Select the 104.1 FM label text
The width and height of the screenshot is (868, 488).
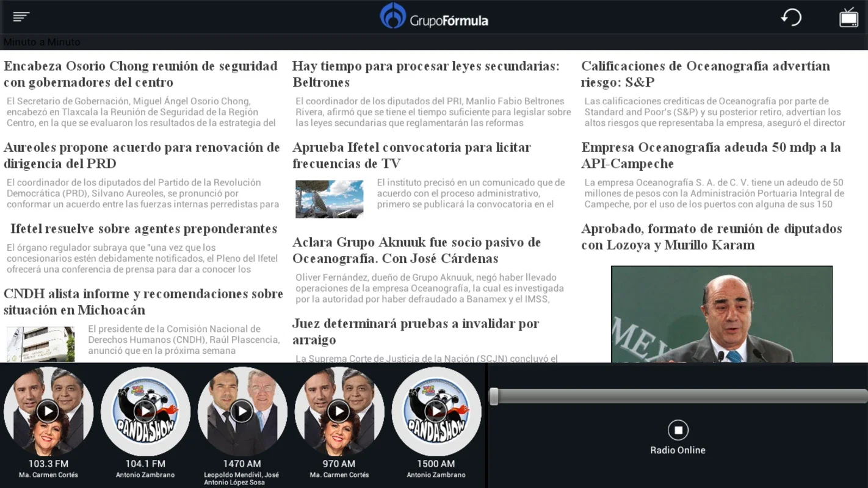coord(145,464)
